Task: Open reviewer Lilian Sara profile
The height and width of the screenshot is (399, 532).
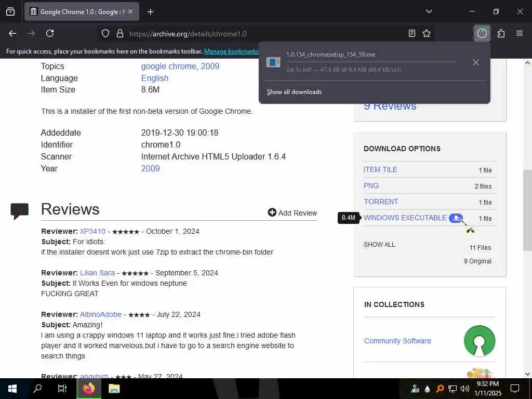Action: [x=97, y=273]
